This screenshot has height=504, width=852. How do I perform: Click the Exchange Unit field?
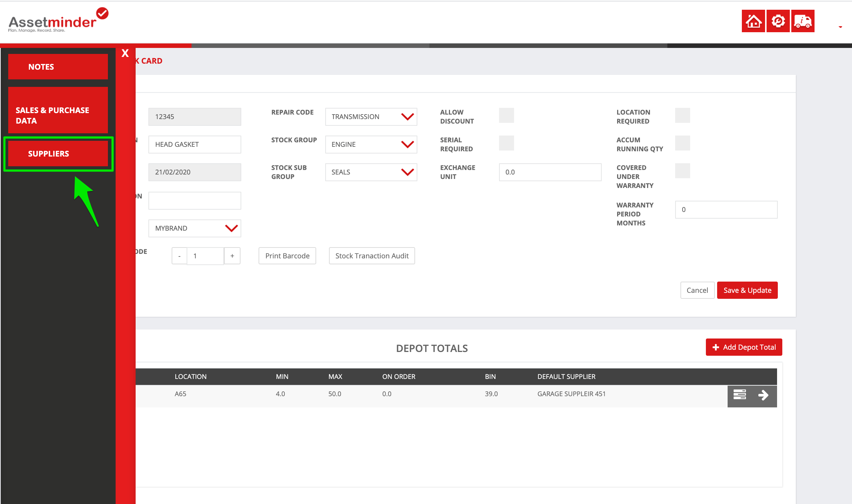click(x=550, y=172)
